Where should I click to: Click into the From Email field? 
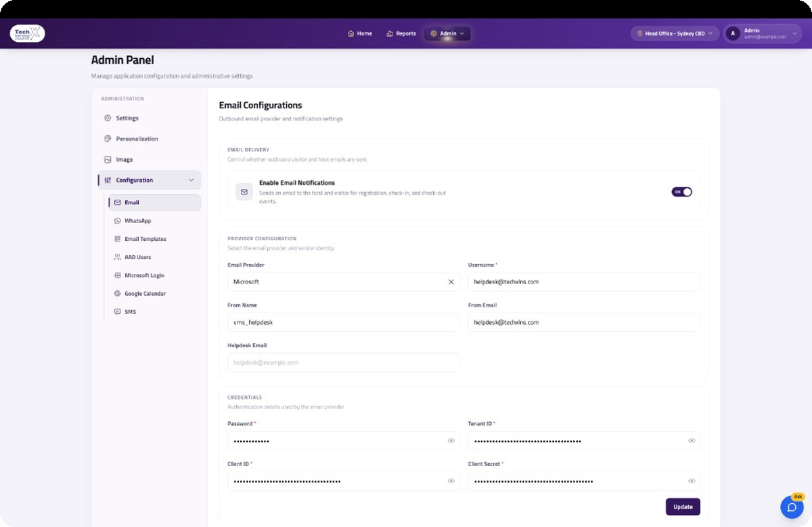pyautogui.click(x=584, y=322)
